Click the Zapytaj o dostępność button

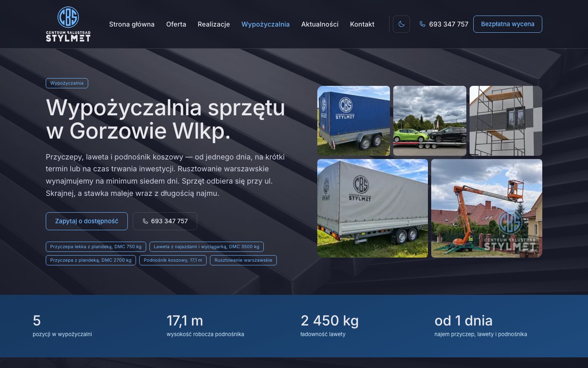click(x=87, y=221)
